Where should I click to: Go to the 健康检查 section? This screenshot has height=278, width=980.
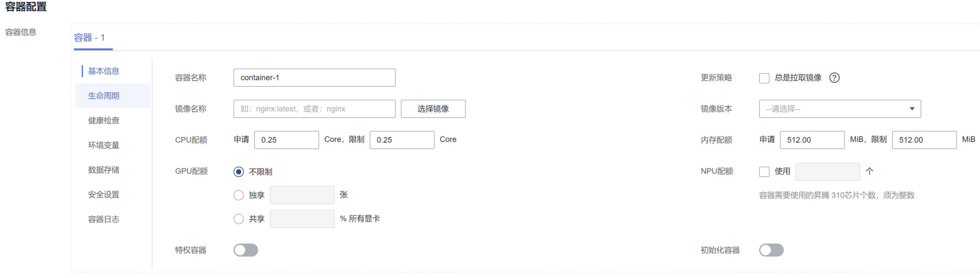tap(104, 120)
